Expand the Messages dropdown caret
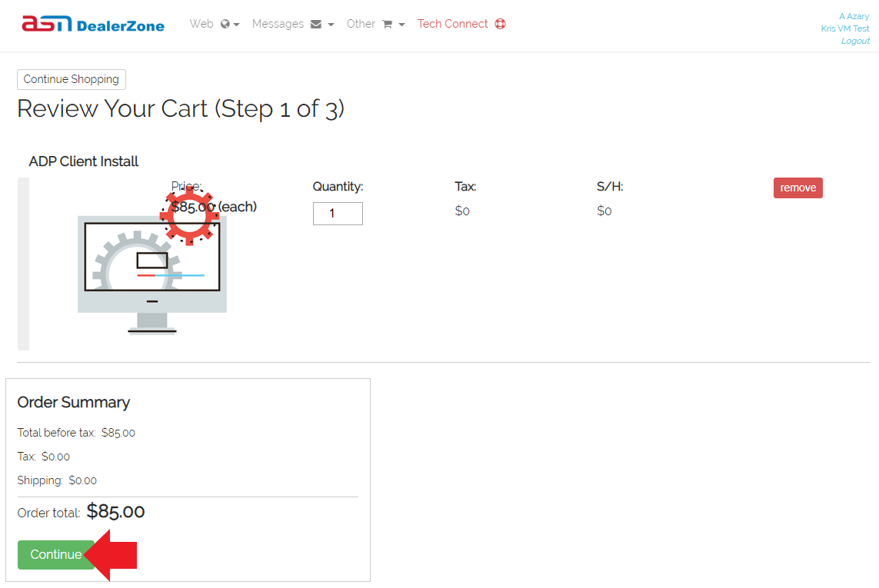This screenshot has width=879, height=588. [x=331, y=25]
